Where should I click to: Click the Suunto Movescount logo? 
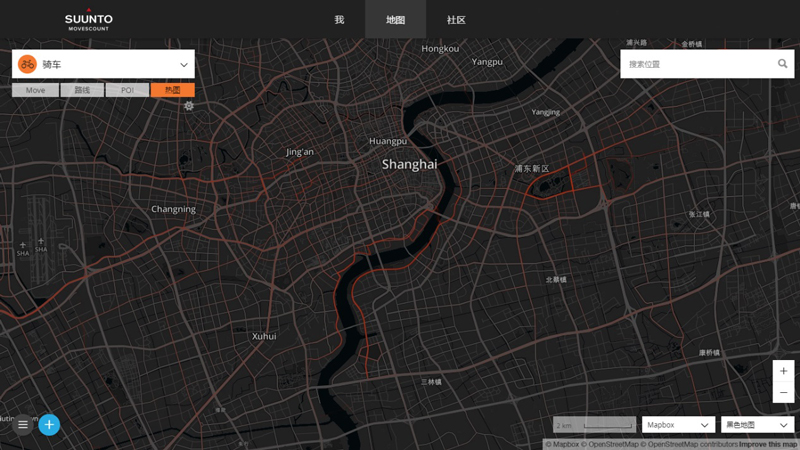coord(89,20)
